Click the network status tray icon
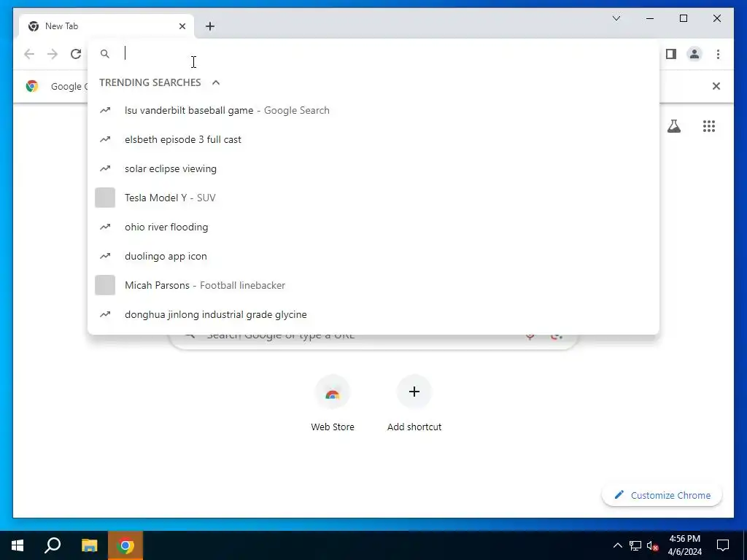747x560 pixels. pyautogui.click(x=635, y=545)
